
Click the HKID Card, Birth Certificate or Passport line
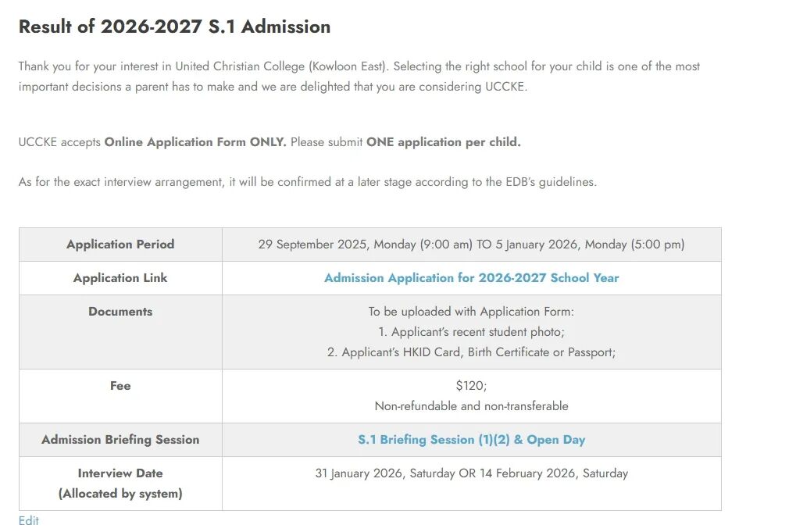(471, 352)
